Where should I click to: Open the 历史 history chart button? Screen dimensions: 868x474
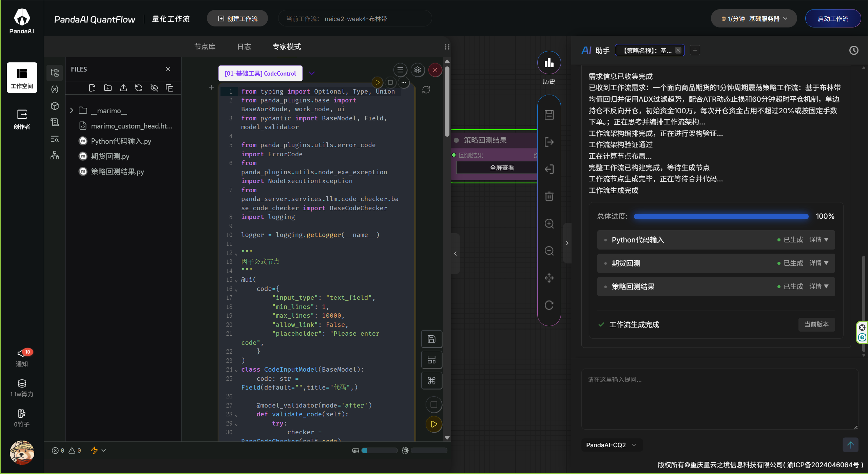549,63
